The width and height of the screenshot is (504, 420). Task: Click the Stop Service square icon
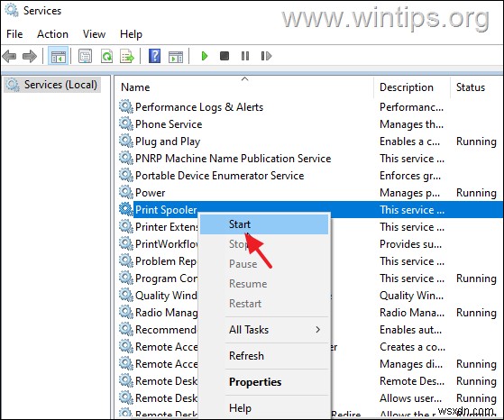225,56
